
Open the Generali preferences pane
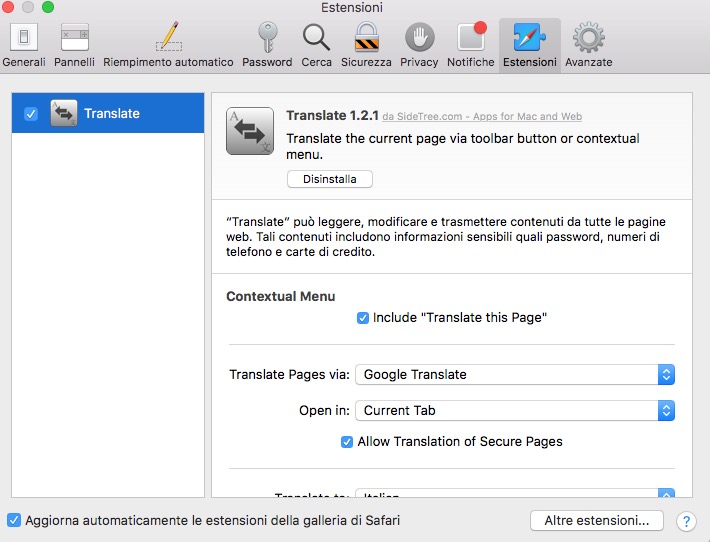[24, 45]
